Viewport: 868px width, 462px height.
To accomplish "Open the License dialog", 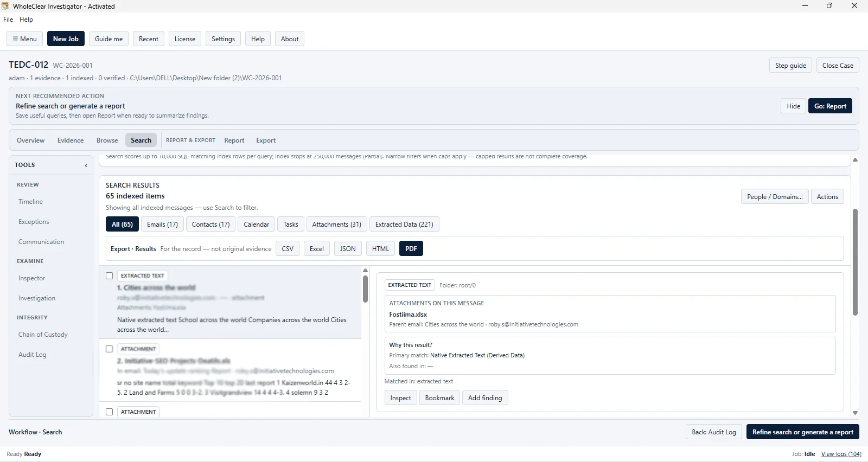I will pos(185,39).
